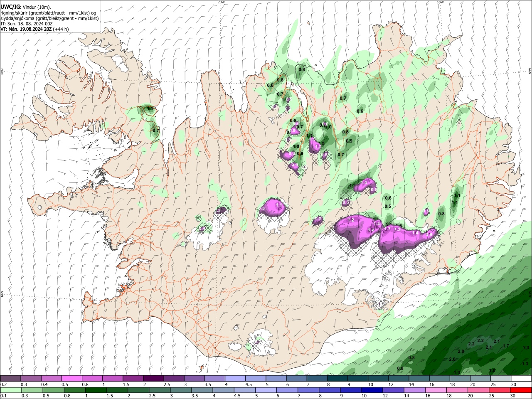Pick the snow legend swatch starting at 0.4
This screenshot has width=532, height=399.
point(52,379)
